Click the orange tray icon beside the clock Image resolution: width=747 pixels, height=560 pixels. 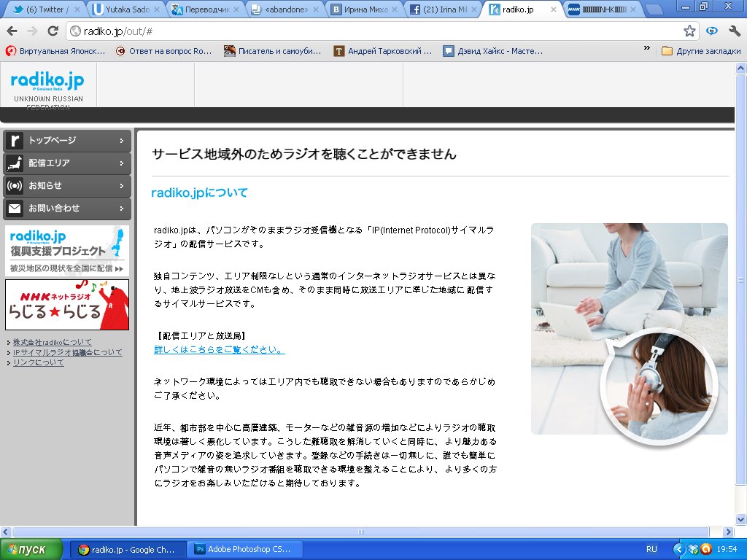706,550
